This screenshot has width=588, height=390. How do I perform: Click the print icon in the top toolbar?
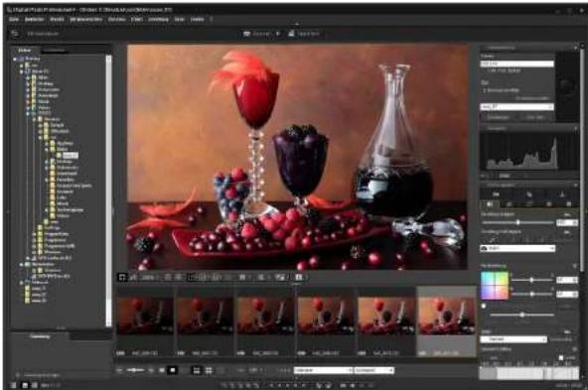pos(291,34)
